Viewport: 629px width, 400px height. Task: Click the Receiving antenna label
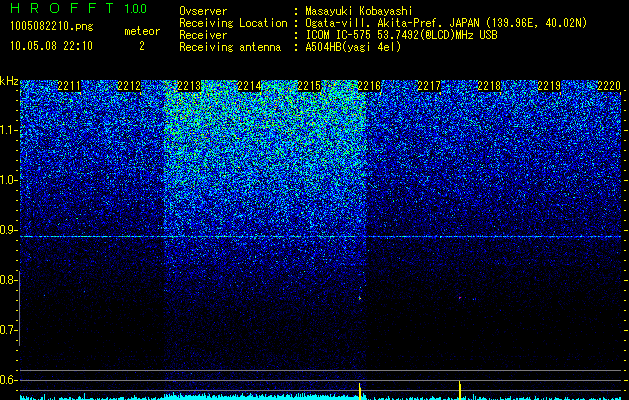click(x=230, y=47)
